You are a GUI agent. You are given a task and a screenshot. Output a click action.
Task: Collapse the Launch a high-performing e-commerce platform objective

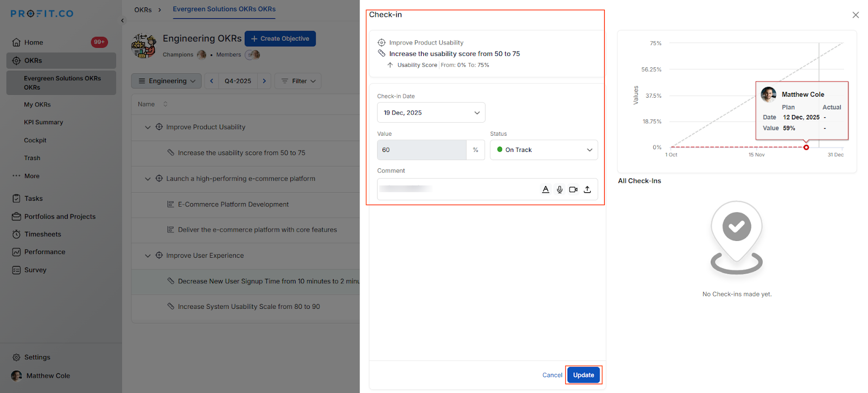pyautogui.click(x=148, y=179)
